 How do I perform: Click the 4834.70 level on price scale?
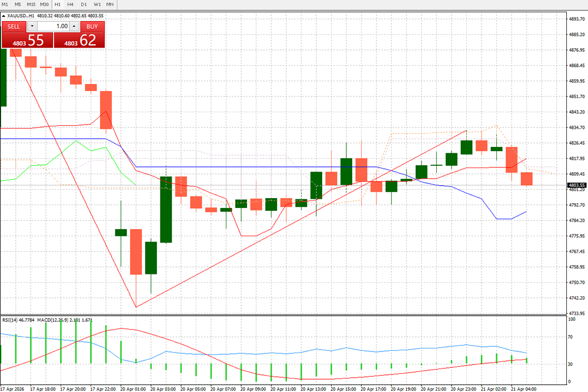click(x=576, y=128)
